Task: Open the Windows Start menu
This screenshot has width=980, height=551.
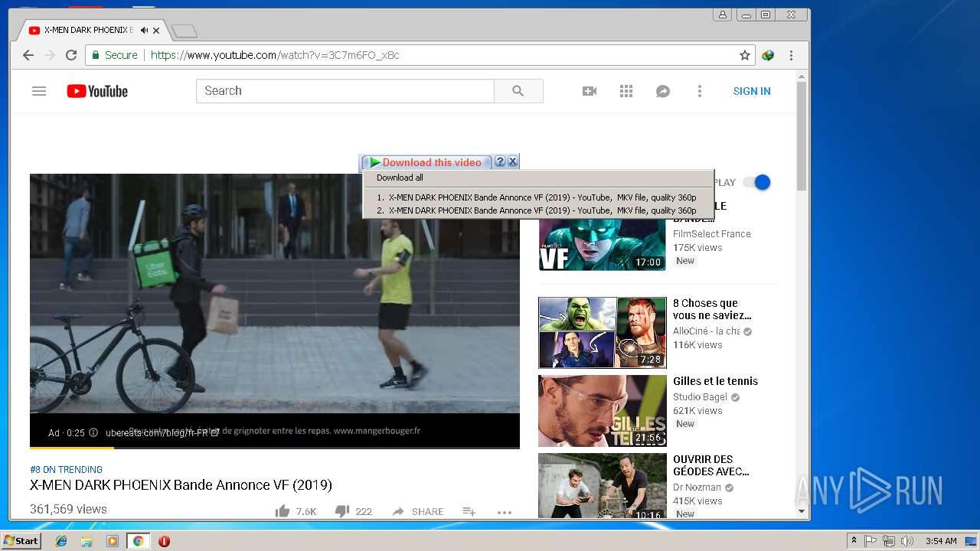Action: (x=21, y=541)
